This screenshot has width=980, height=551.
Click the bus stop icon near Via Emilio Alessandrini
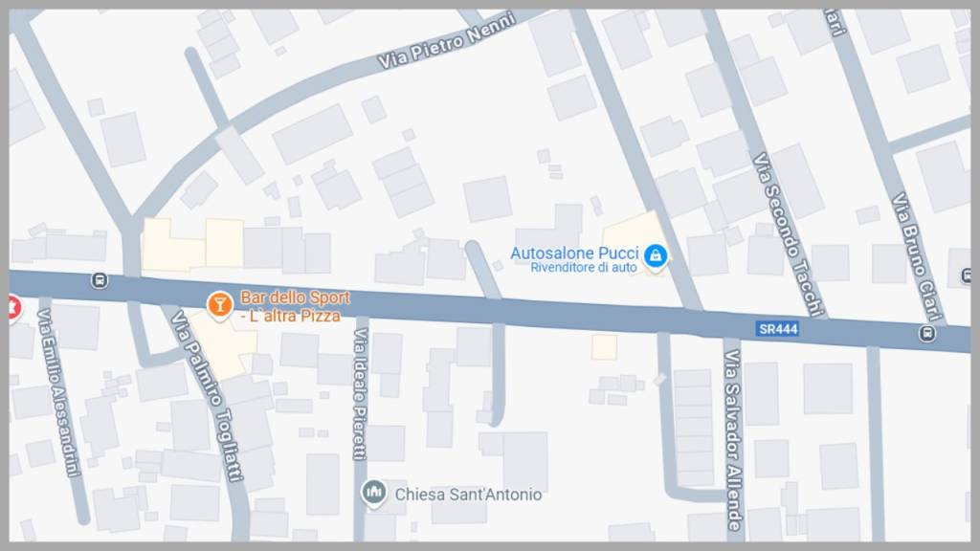[100, 280]
